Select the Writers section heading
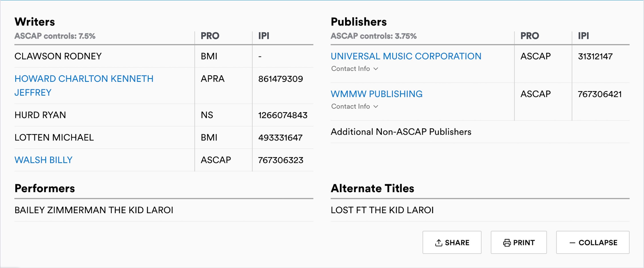644x268 pixels. [x=35, y=22]
